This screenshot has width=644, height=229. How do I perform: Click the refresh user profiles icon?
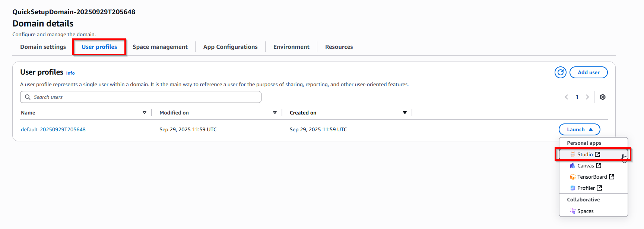(560, 72)
